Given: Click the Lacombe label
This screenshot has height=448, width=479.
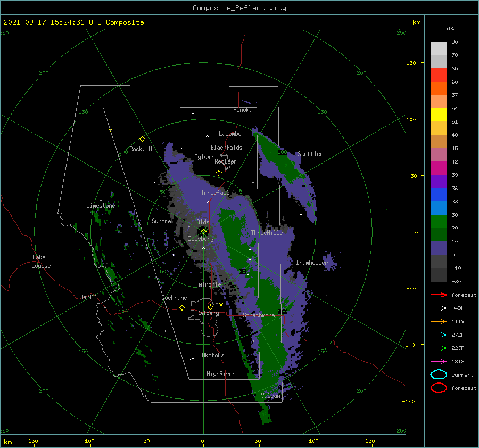Looking at the screenshot, I should point(230,134).
